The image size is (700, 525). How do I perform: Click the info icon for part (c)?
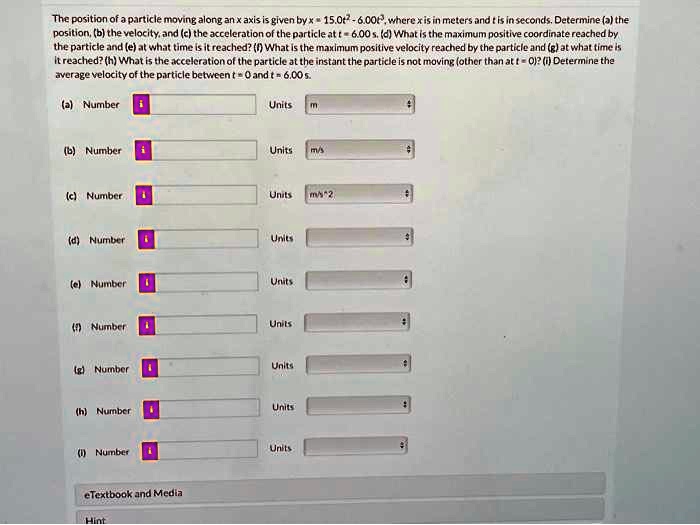point(144,195)
